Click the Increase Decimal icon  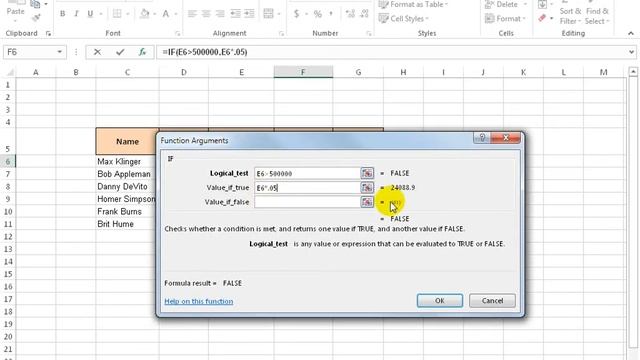350,14
